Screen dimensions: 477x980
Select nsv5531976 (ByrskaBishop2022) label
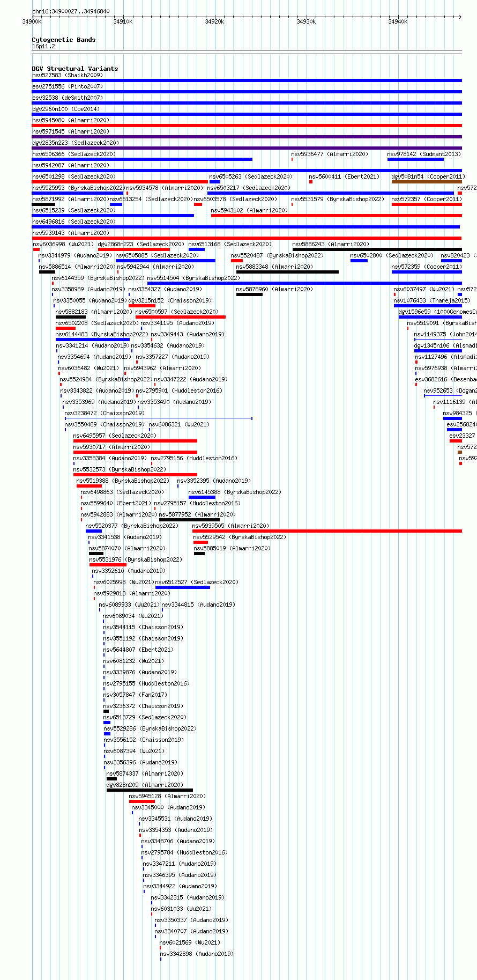pos(136,559)
